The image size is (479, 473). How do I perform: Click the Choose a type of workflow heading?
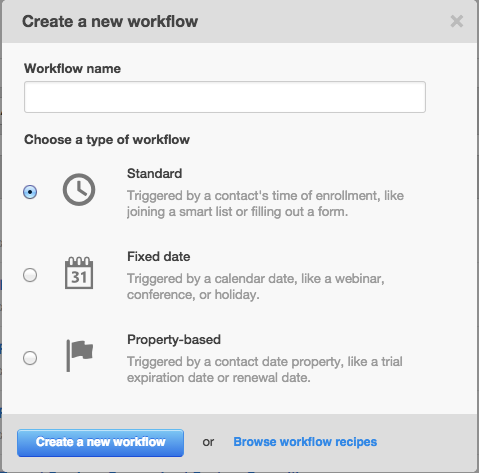click(x=107, y=140)
